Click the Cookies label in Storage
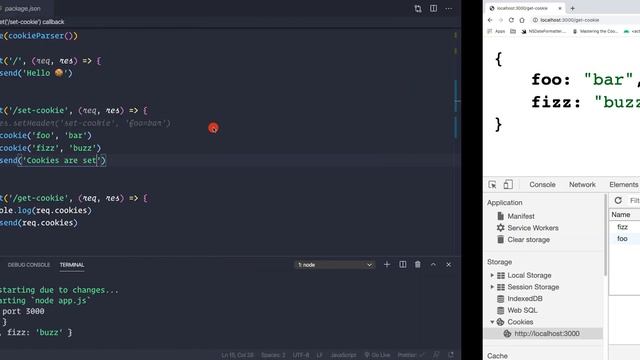Viewport: 640px width, 360px height. tap(520, 322)
